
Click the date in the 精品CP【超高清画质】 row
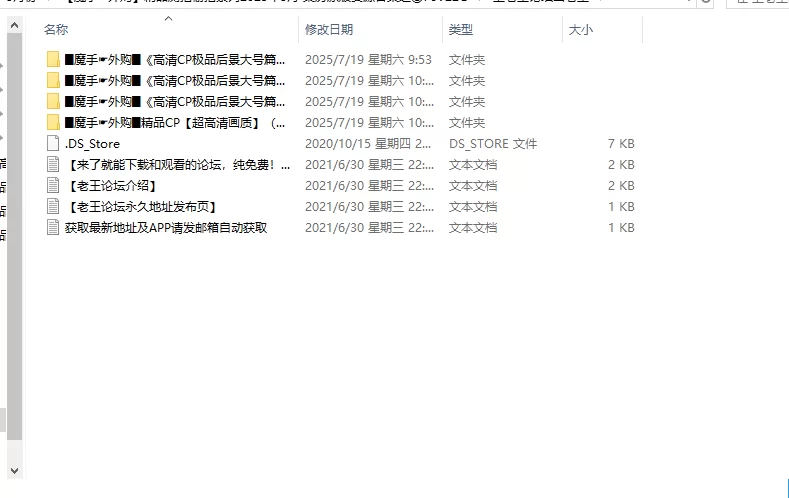click(x=369, y=123)
